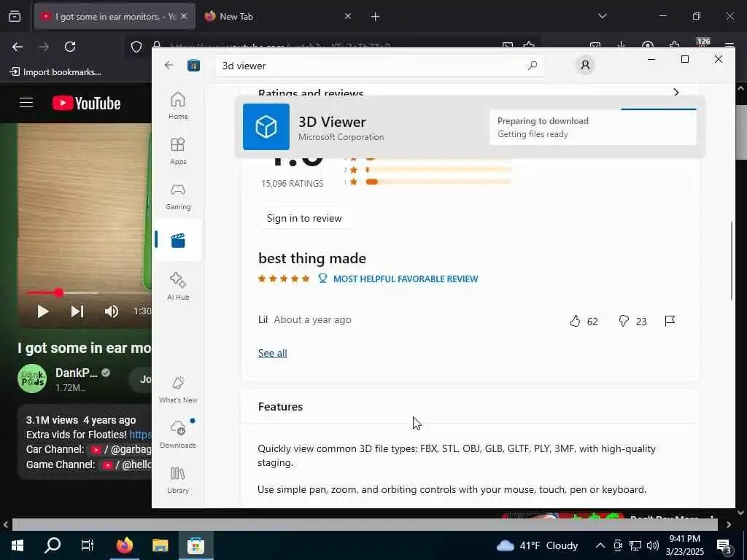Open Task View on taskbar
This screenshot has height=560, width=747.
[x=88, y=545]
